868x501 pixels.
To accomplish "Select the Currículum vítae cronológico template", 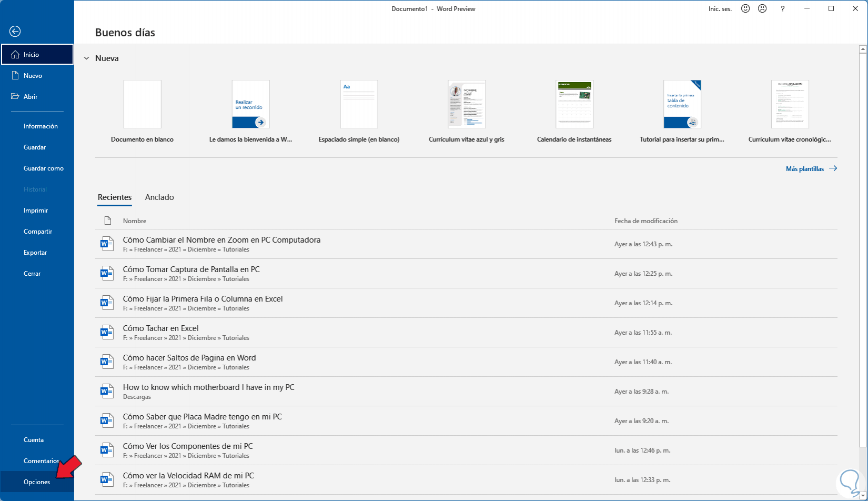I will tap(790, 104).
